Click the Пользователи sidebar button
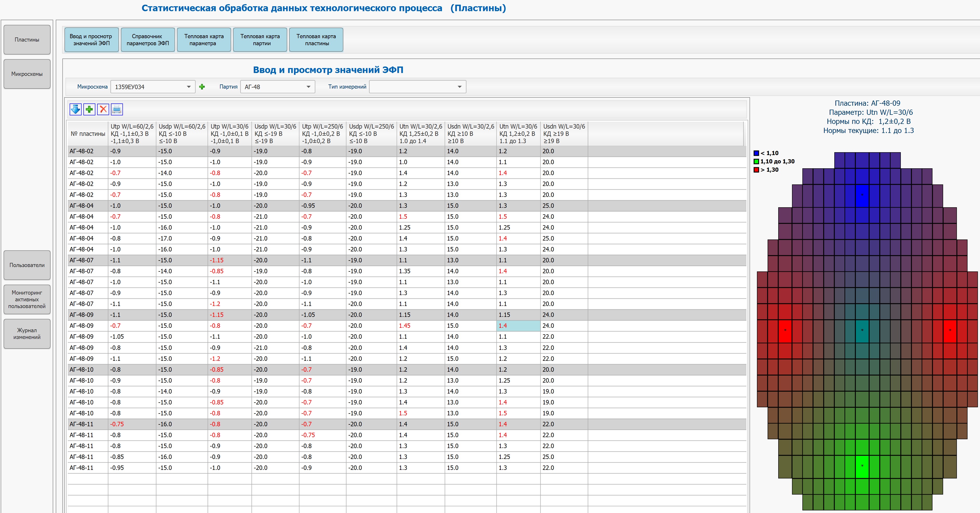Image resolution: width=980 pixels, height=513 pixels. point(27,265)
